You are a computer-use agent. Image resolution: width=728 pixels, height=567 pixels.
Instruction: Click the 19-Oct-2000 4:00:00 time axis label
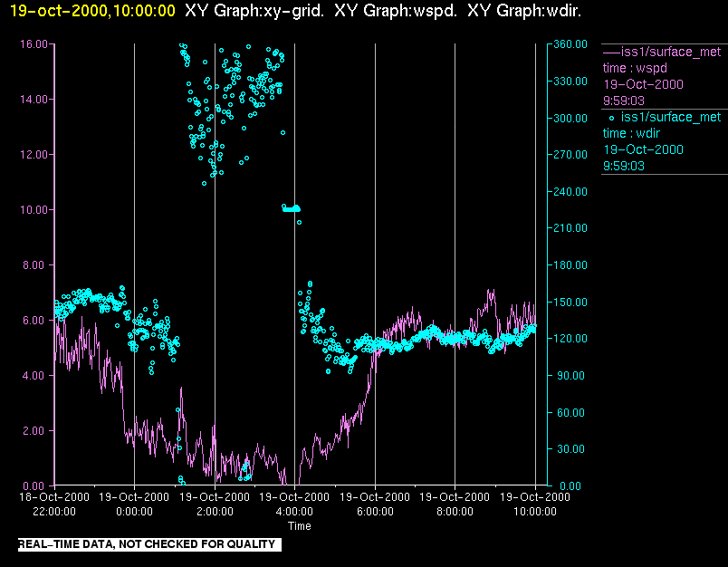pyautogui.click(x=294, y=505)
